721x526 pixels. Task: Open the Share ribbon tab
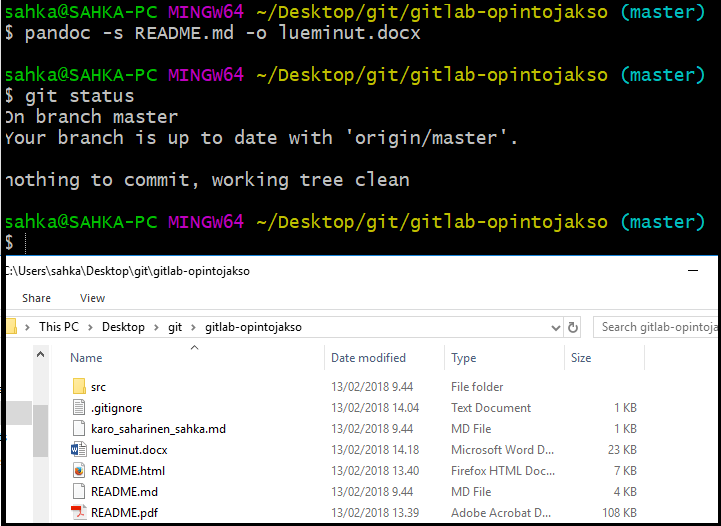[x=36, y=298]
